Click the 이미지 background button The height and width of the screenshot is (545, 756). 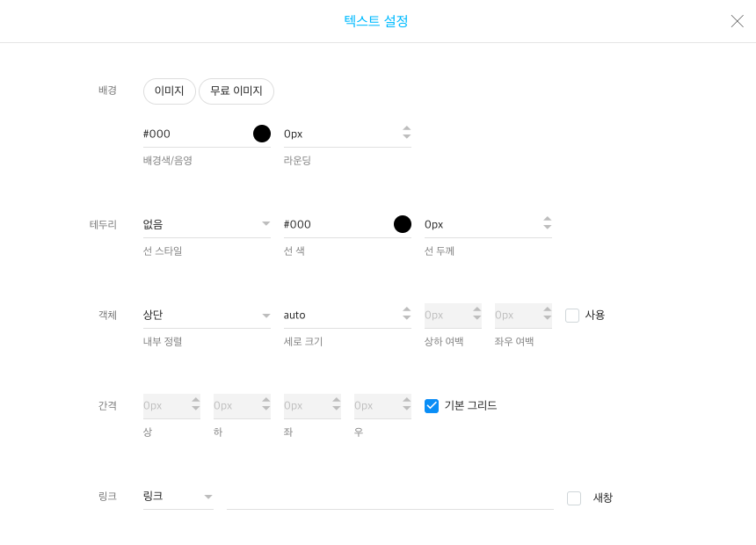170,91
